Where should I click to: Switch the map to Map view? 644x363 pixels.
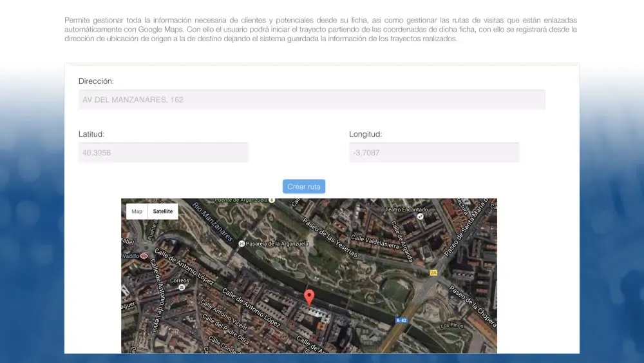point(137,211)
